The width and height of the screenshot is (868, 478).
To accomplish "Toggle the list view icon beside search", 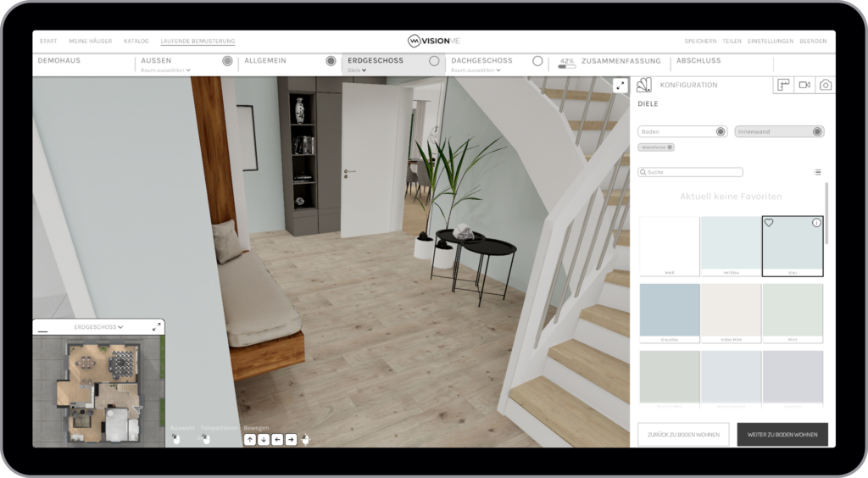I will coord(817,172).
